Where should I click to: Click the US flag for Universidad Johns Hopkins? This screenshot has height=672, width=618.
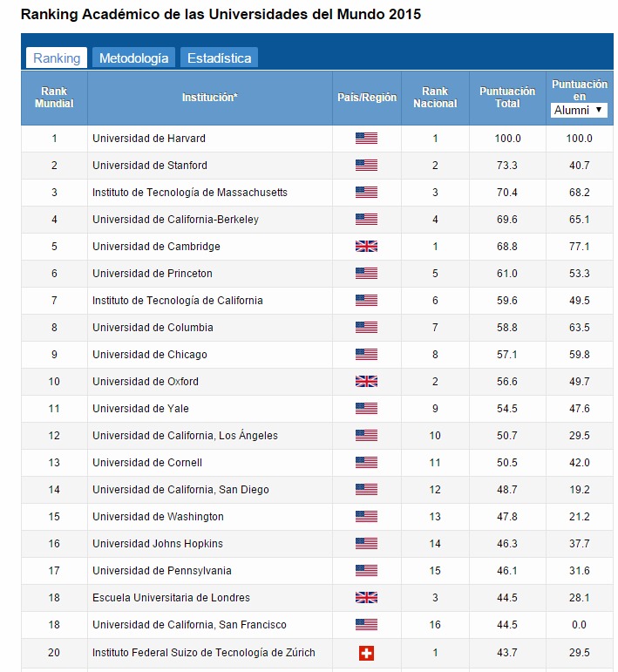tap(366, 543)
